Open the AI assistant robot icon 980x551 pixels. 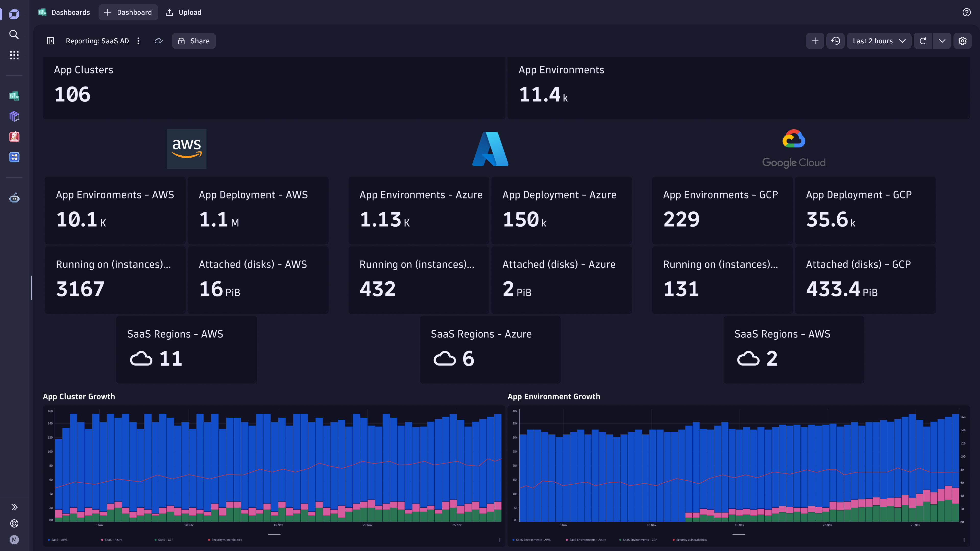click(14, 198)
